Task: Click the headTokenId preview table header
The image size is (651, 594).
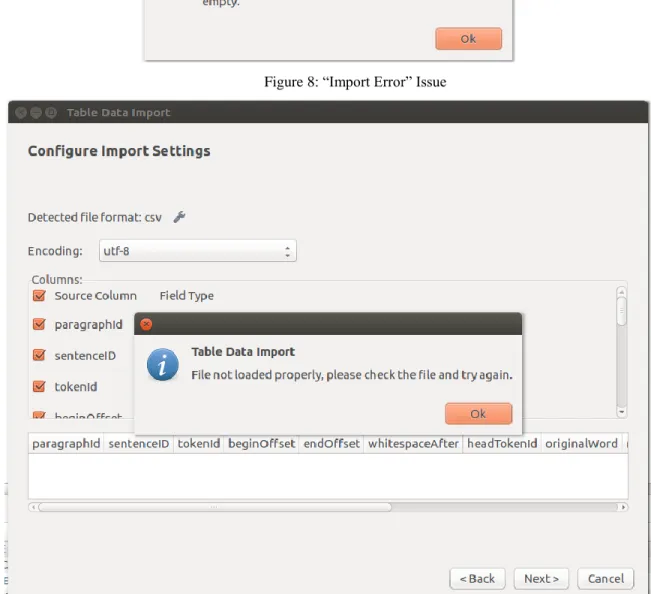Action: (x=502, y=443)
